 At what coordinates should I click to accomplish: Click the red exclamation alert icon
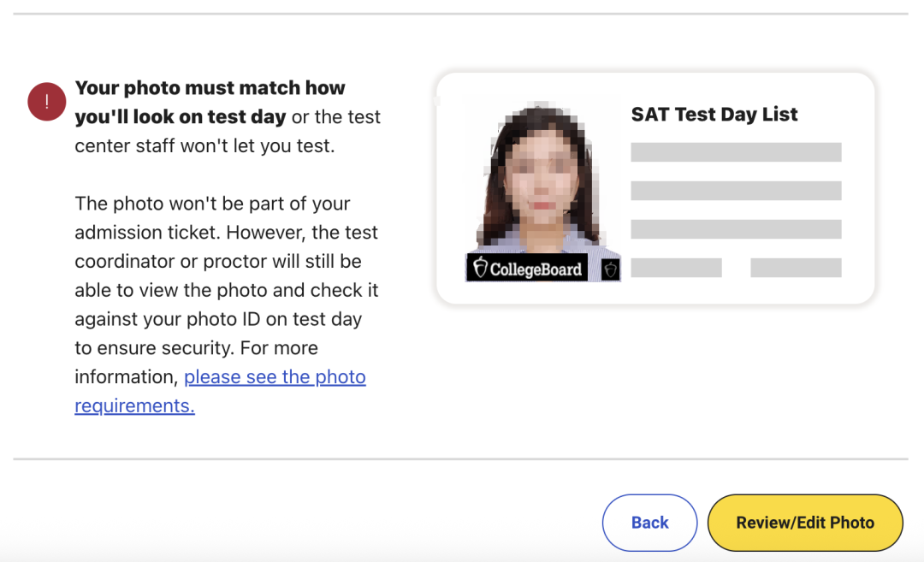[x=46, y=102]
